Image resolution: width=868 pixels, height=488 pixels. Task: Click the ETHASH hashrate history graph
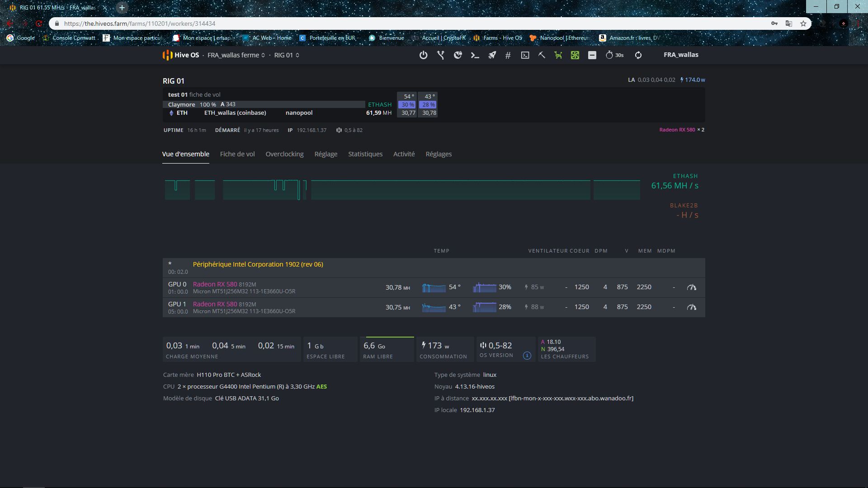click(x=402, y=190)
